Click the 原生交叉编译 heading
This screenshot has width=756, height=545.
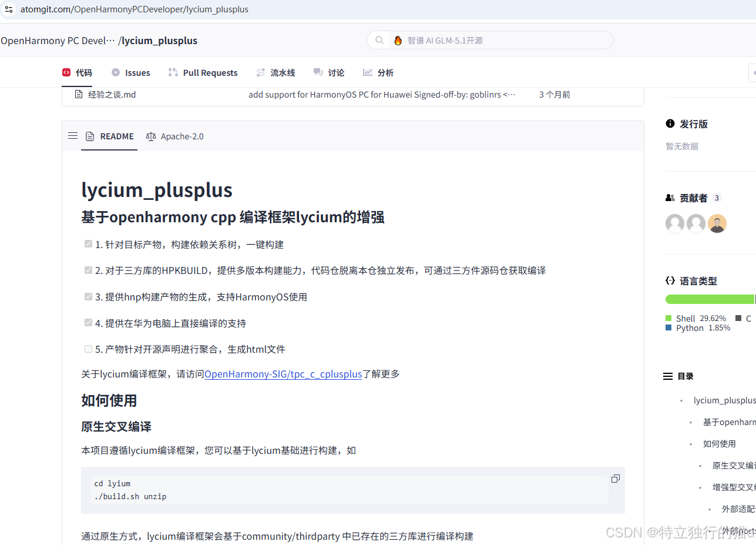tap(116, 426)
